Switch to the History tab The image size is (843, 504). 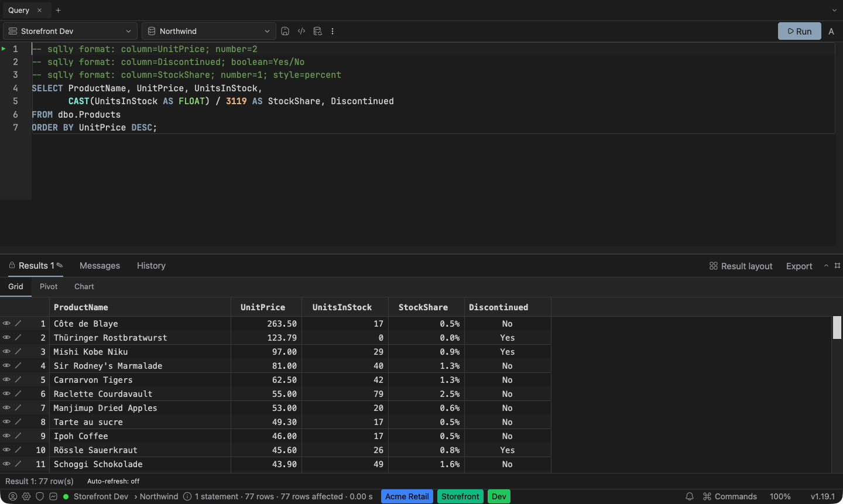point(151,265)
